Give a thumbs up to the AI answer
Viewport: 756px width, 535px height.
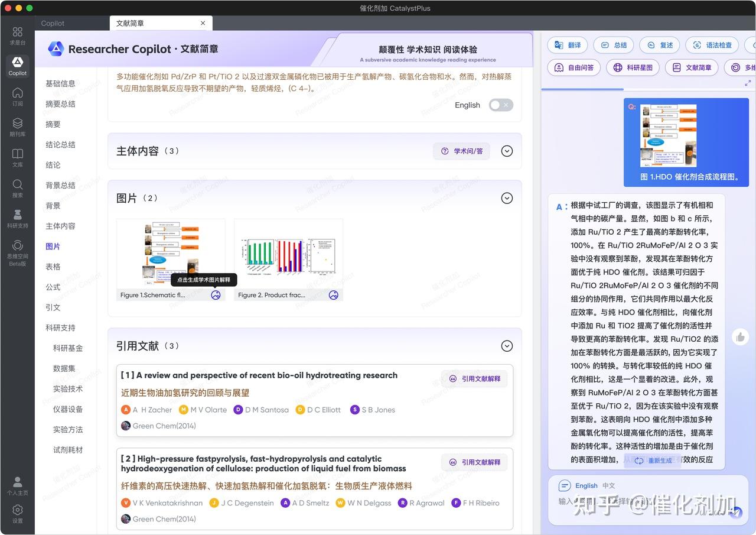(740, 336)
